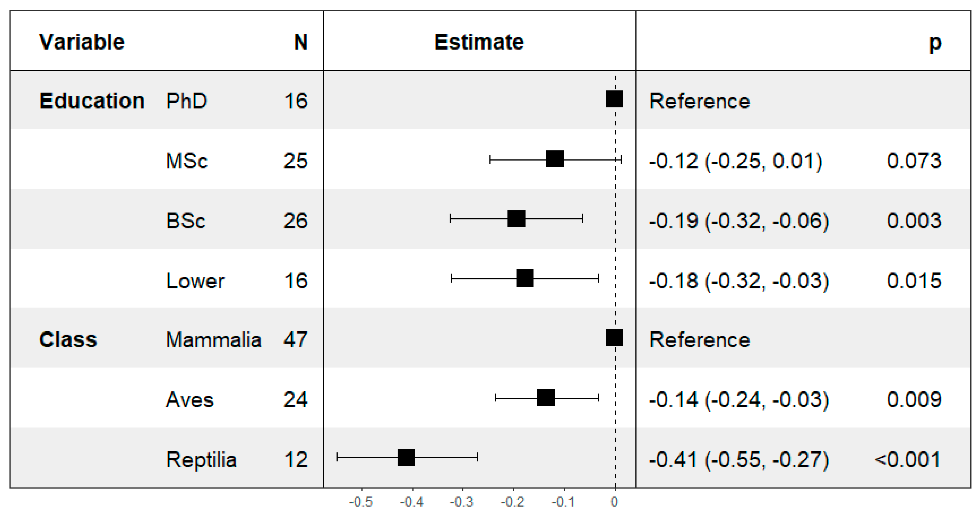Click the Reptilia estimate square marker

[x=406, y=457]
